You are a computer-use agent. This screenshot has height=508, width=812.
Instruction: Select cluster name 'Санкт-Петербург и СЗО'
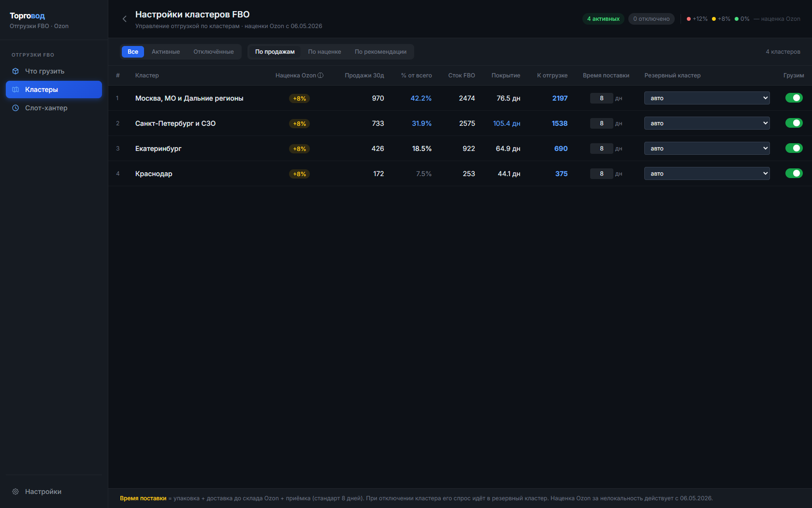click(x=175, y=123)
